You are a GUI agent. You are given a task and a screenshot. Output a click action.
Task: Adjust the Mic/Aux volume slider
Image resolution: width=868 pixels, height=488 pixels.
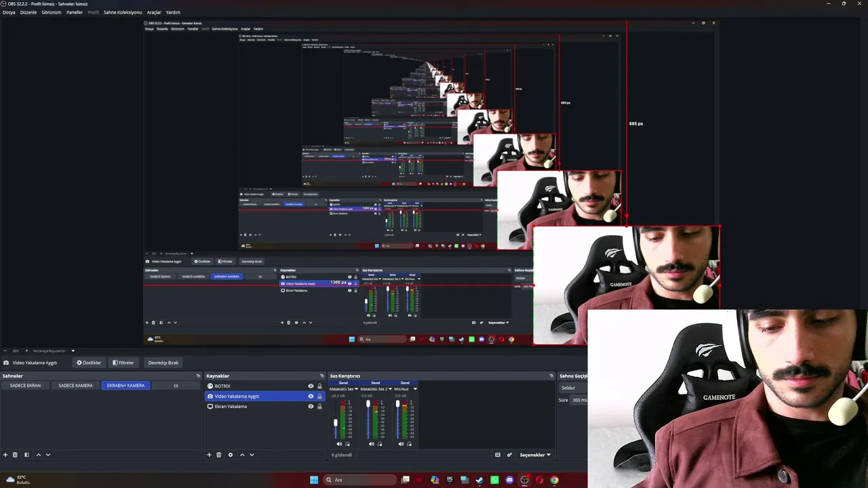pyautogui.click(x=398, y=404)
